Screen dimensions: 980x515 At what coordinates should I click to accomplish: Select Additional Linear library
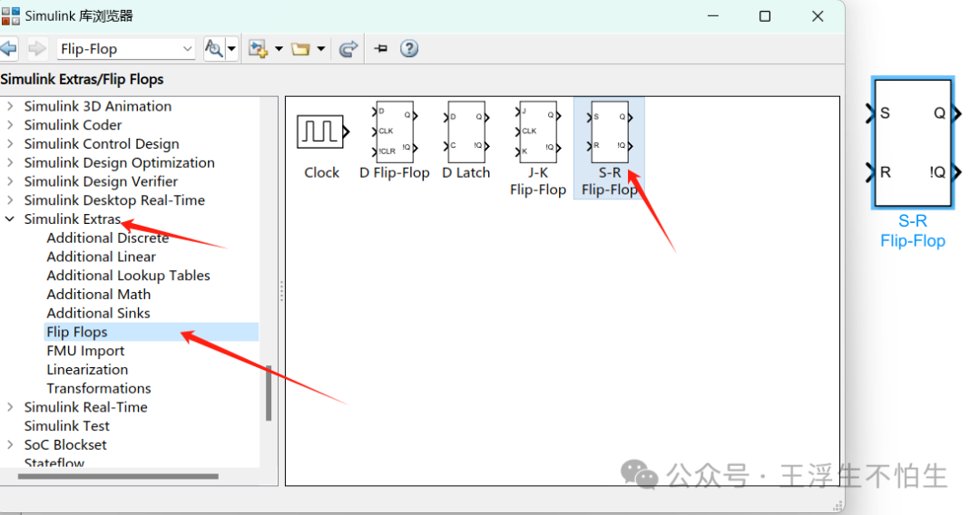coord(102,257)
